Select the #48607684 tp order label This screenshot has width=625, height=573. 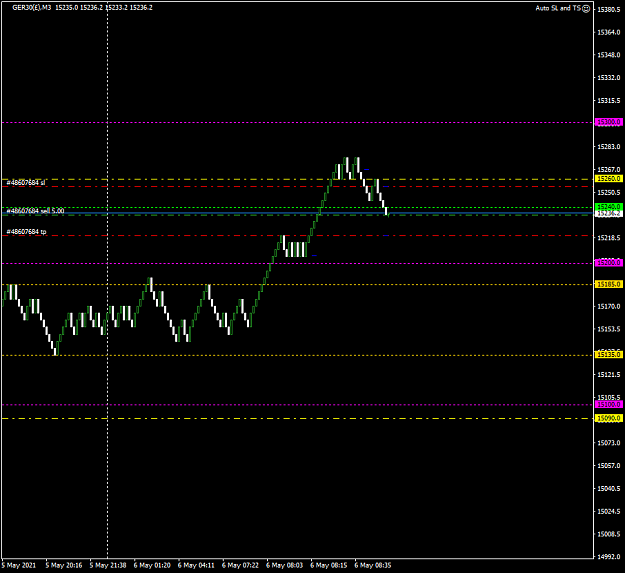26,232
